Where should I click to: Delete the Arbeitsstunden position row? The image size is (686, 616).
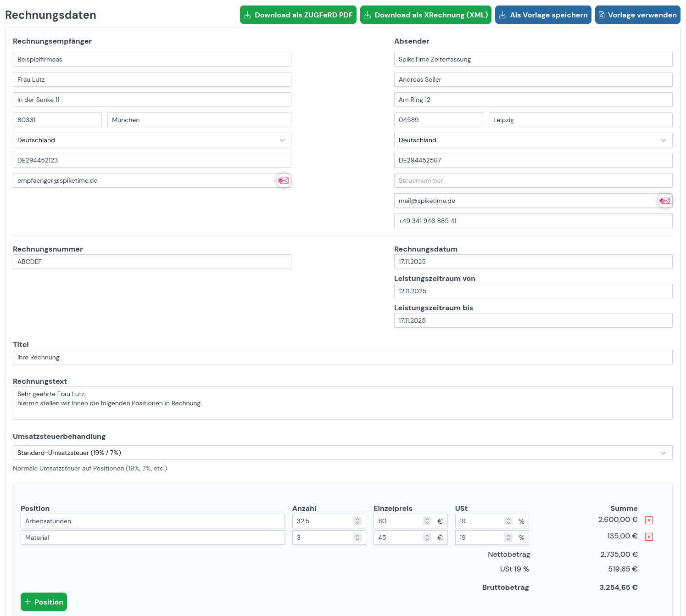click(x=649, y=520)
